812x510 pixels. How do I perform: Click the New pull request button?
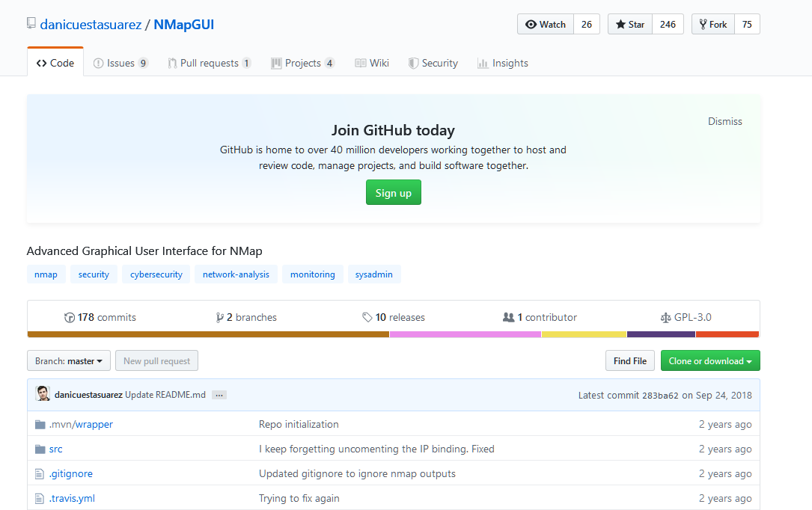pos(157,360)
